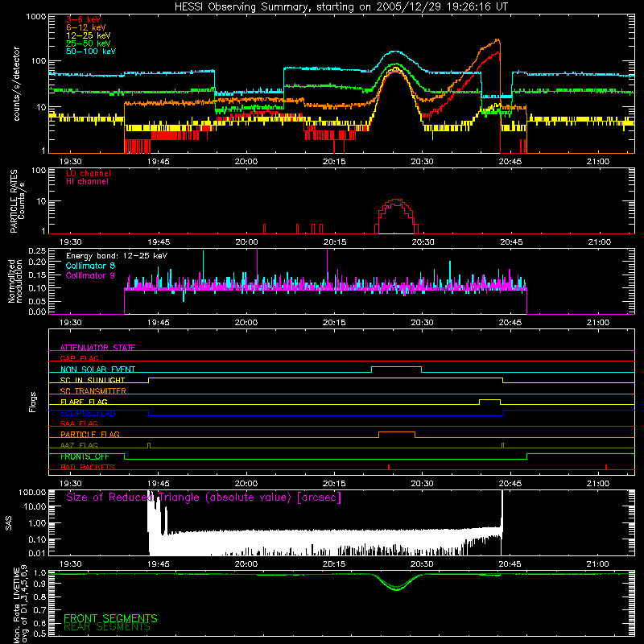Select the 25-50 keV legend label
Screen dimensions: 644x644
coord(88,43)
